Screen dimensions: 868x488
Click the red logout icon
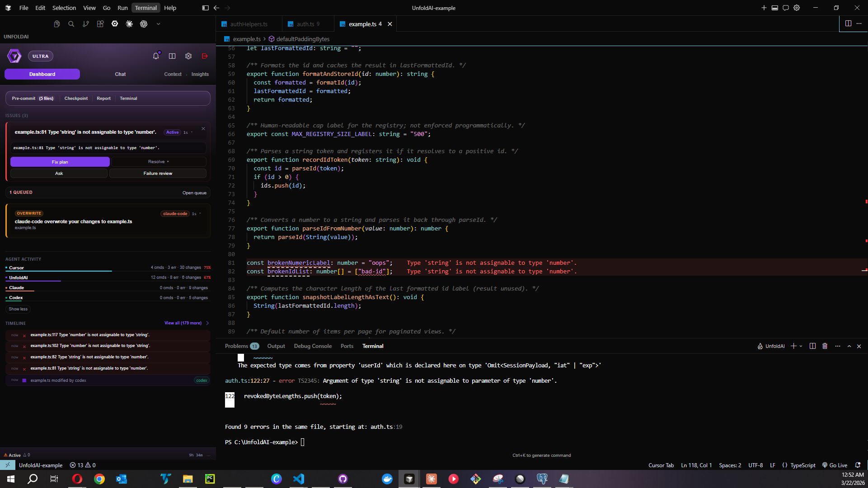[205, 56]
